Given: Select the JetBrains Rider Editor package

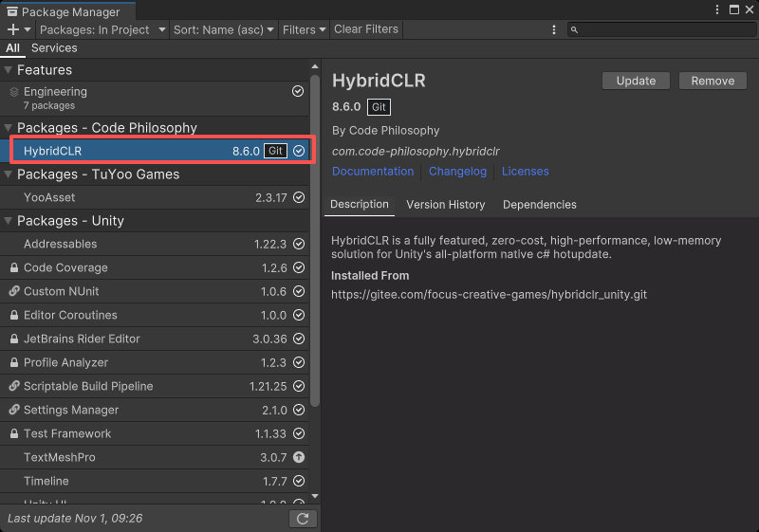Looking at the screenshot, I should (155, 339).
